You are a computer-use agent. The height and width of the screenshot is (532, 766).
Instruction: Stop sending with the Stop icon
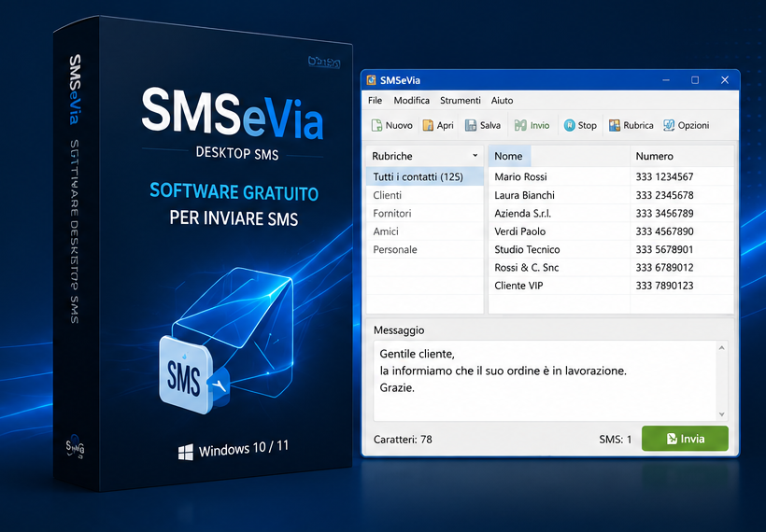coord(569,125)
